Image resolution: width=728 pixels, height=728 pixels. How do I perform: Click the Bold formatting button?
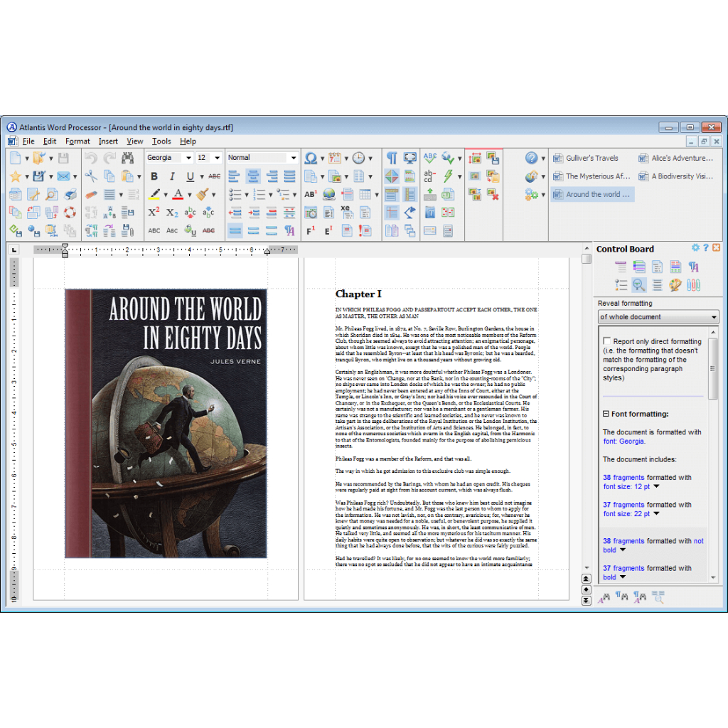(x=154, y=176)
